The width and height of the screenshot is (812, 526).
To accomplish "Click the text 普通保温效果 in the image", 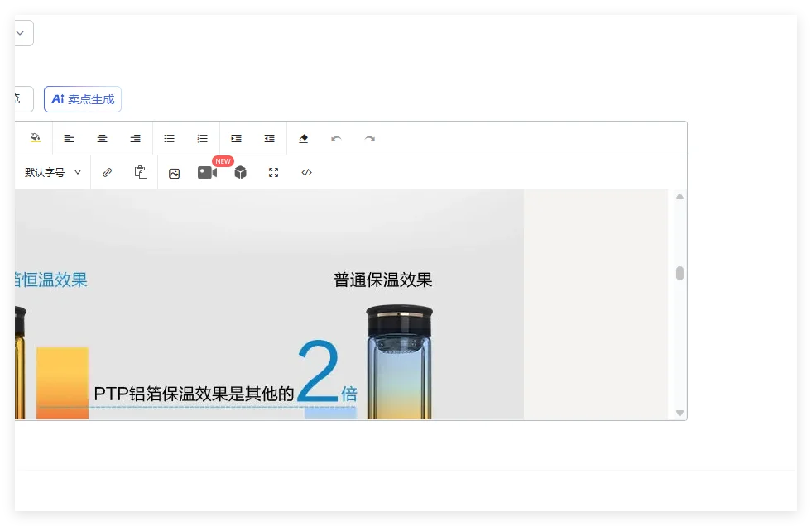I will point(383,280).
